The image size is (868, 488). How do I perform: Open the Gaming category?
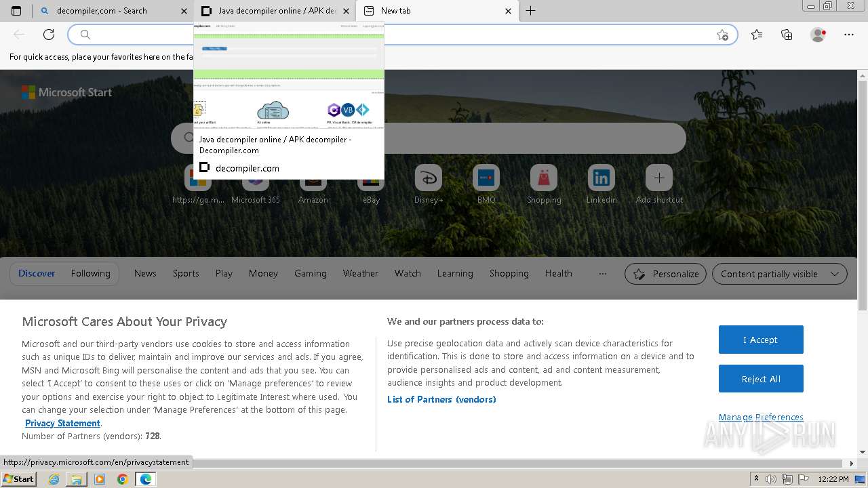(311, 273)
